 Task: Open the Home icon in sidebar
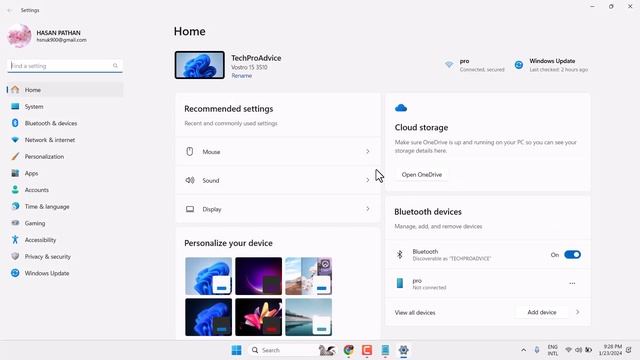click(15, 89)
